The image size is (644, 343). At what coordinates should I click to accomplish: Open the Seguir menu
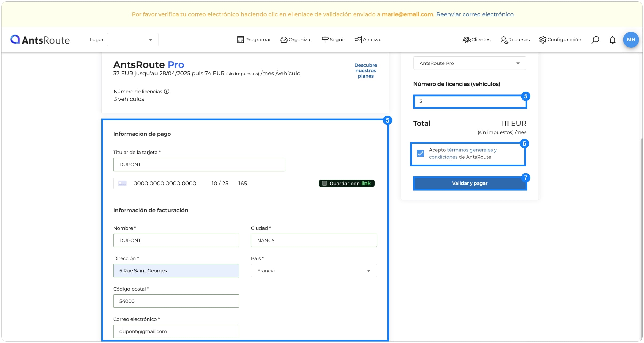pyautogui.click(x=333, y=40)
